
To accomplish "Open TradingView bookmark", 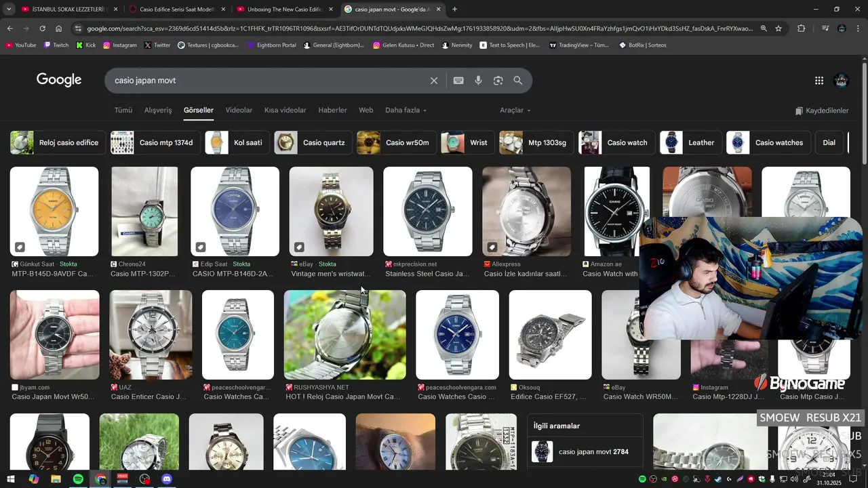I will coord(579,45).
